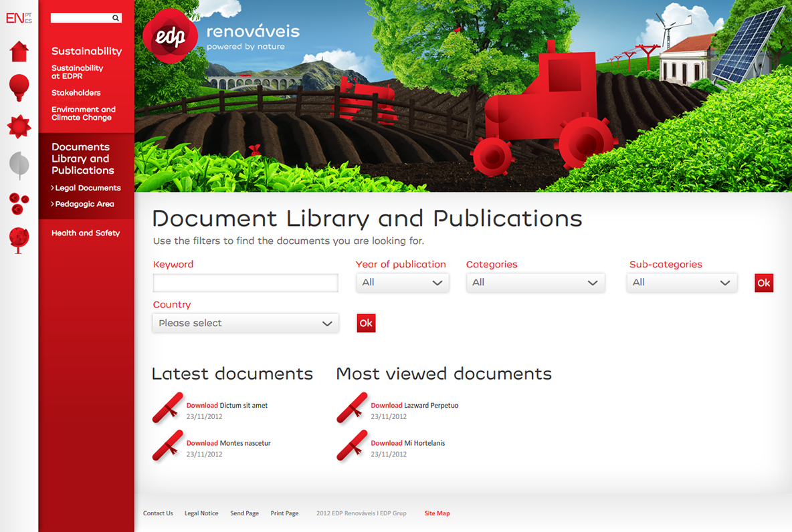Viewport: 792px width, 532px height.
Task: Click 2012 EDP Renováveis footer text
Action: pyautogui.click(x=361, y=513)
